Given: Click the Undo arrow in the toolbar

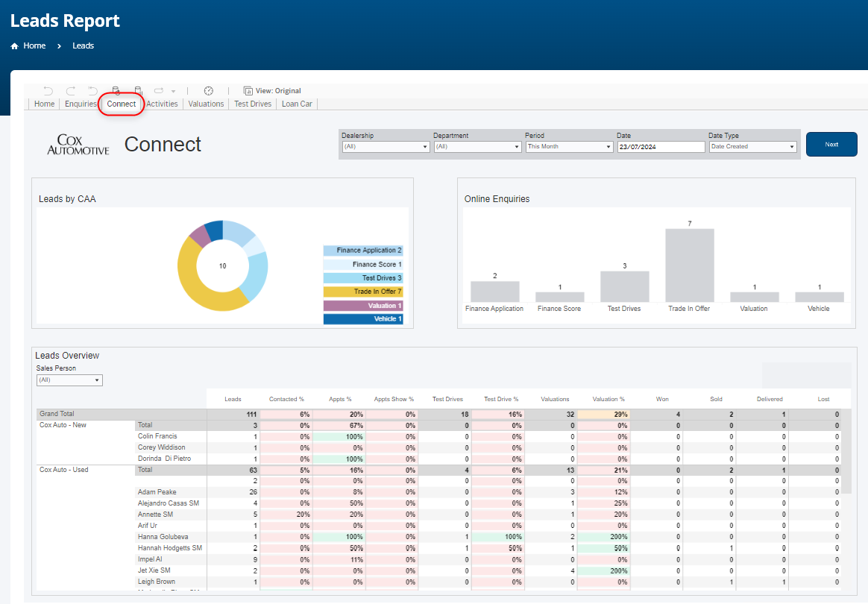Looking at the screenshot, I should tap(48, 91).
